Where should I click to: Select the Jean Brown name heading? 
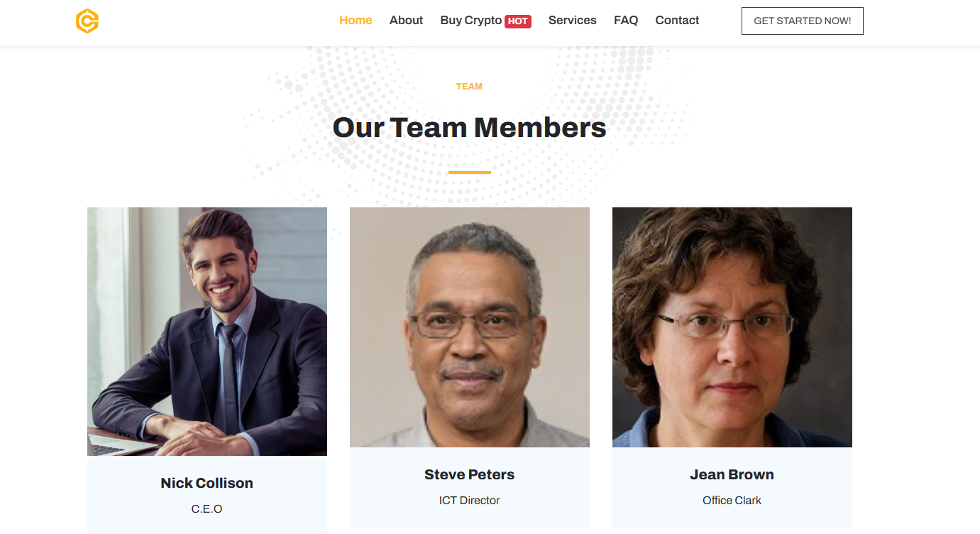[x=732, y=474]
